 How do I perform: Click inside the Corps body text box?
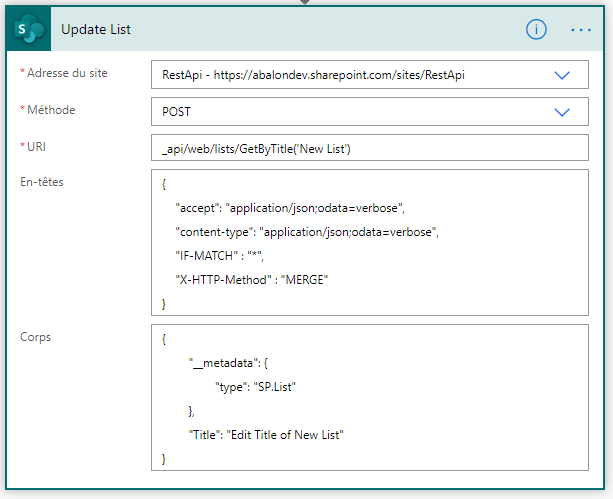pyautogui.click(x=369, y=397)
